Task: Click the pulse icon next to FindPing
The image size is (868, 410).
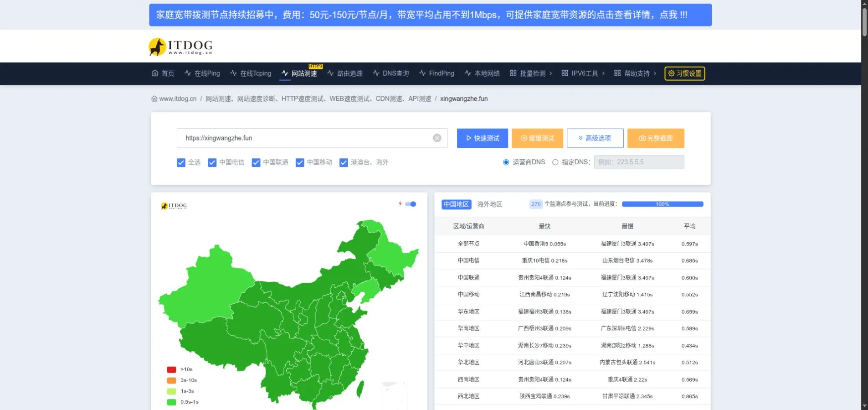Action: 422,73
